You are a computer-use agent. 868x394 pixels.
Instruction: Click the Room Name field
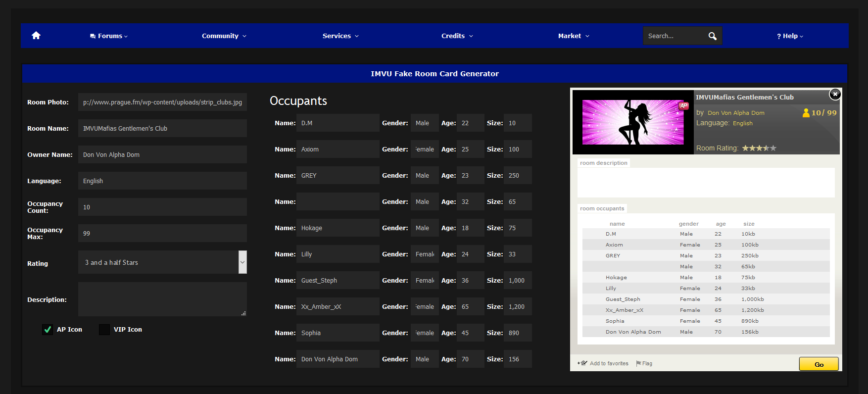click(162, 128)
